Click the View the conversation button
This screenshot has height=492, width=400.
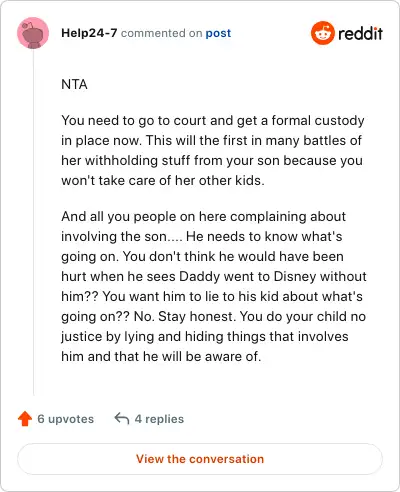(x=200, y=459)
